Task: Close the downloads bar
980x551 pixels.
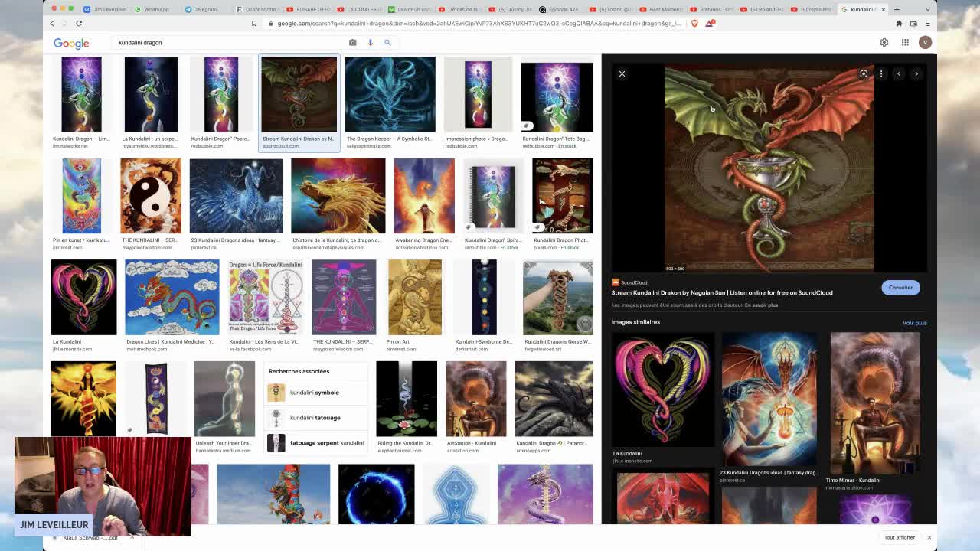Action: click(x=929, y=537)
